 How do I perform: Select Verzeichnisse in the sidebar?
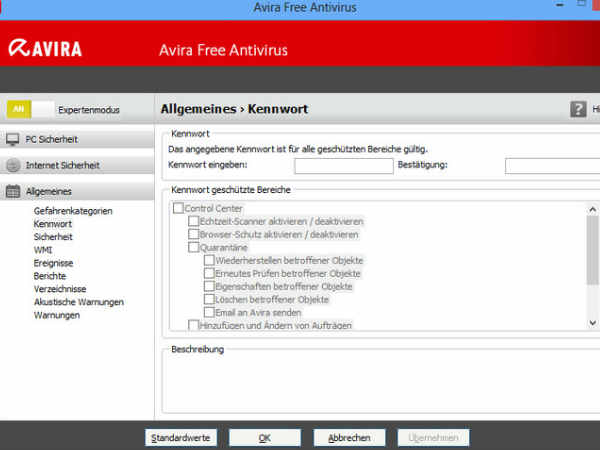(60, 289)
